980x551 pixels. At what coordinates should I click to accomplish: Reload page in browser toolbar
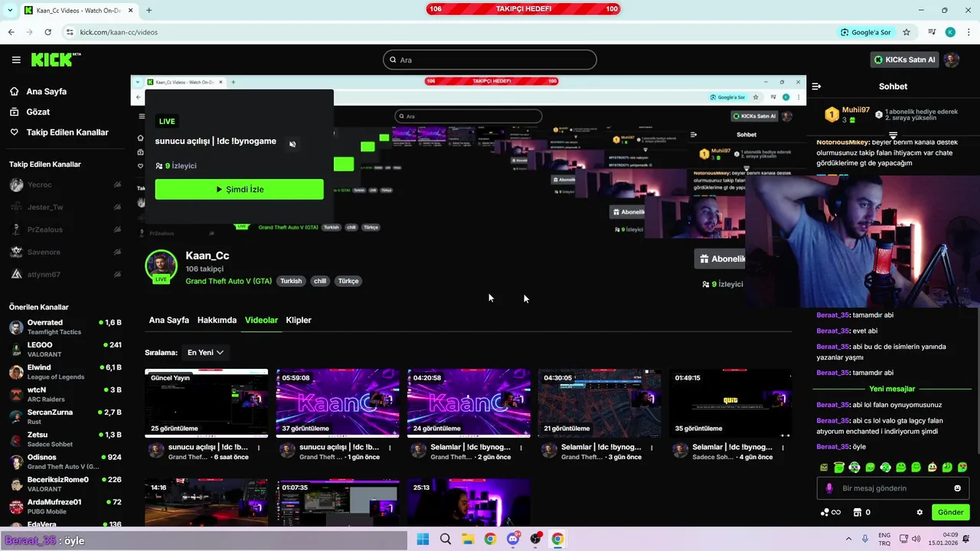47,32
